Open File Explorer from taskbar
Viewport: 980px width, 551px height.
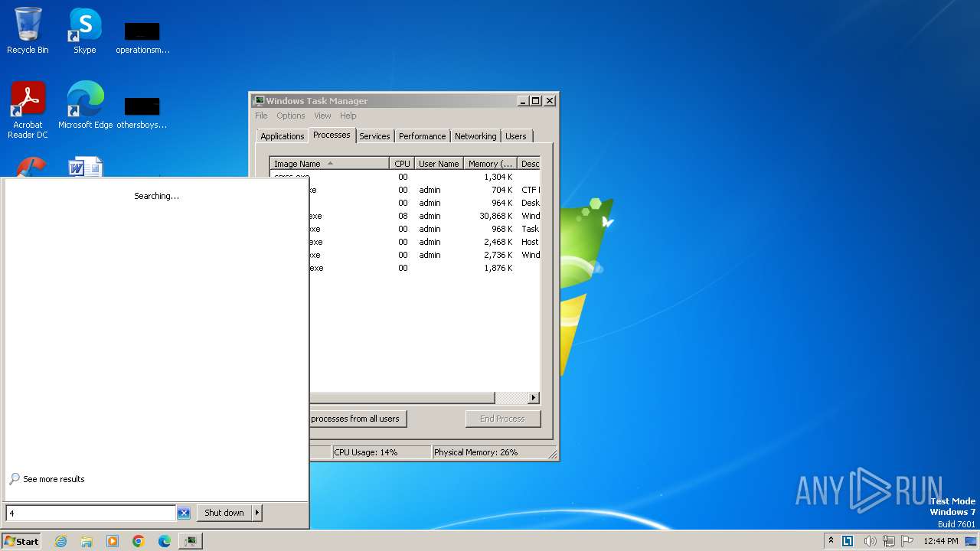tap(87, 541)
